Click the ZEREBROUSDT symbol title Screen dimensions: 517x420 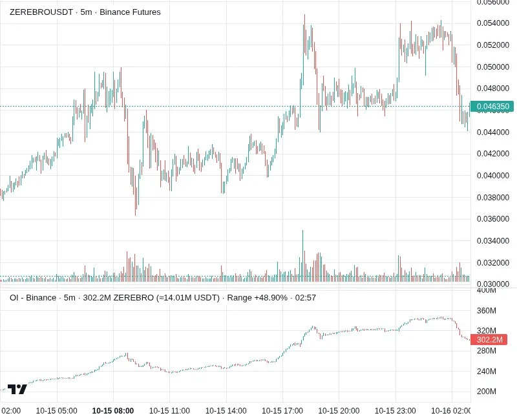41,12
